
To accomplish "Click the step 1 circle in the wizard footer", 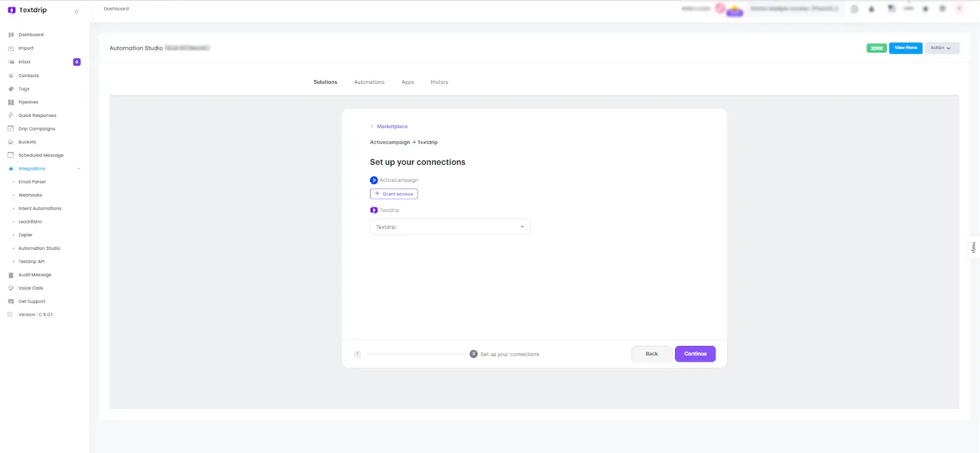I will click(357, 354).
